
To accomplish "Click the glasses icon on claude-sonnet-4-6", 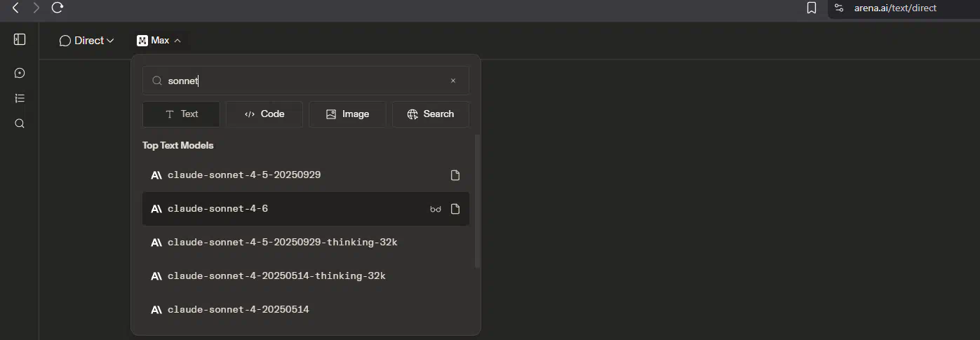I will click(436, 209).
